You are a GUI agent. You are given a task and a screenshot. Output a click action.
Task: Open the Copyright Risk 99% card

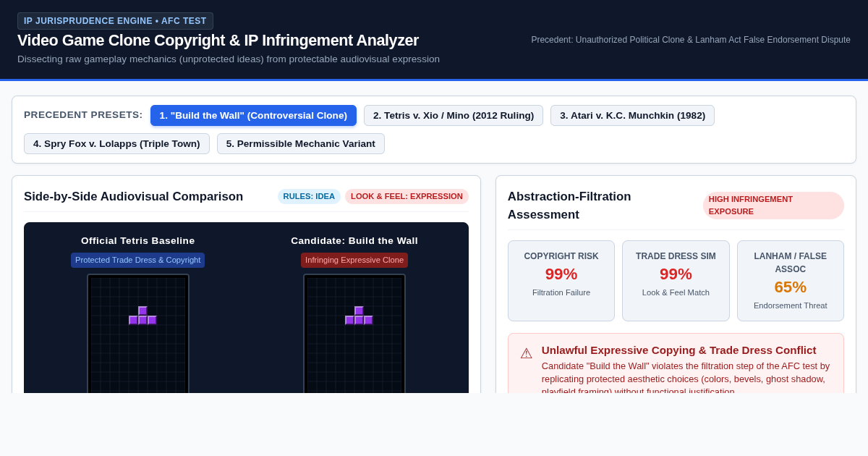(561, 281)
